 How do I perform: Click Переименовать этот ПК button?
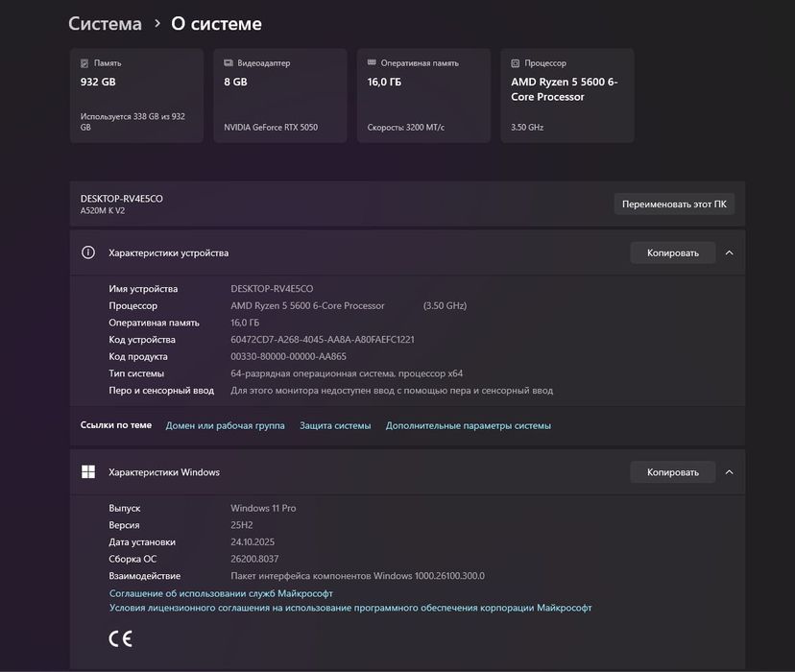[674, 204]
